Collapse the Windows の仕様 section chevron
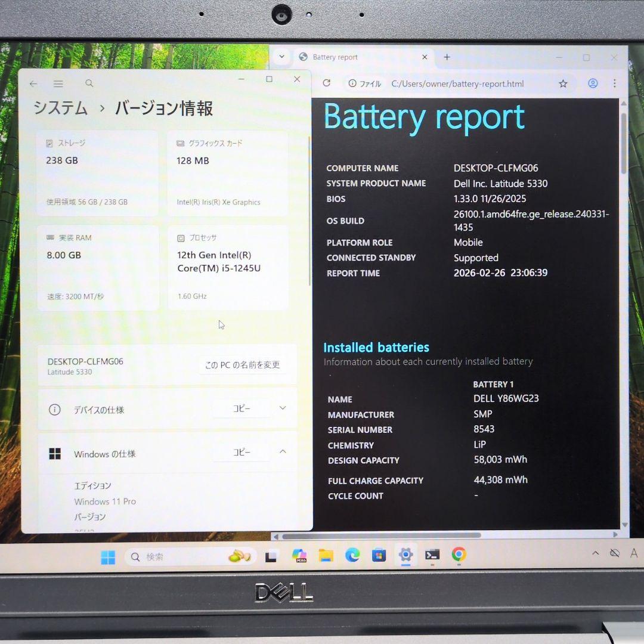The image size is (644, 644). (283, 451)
